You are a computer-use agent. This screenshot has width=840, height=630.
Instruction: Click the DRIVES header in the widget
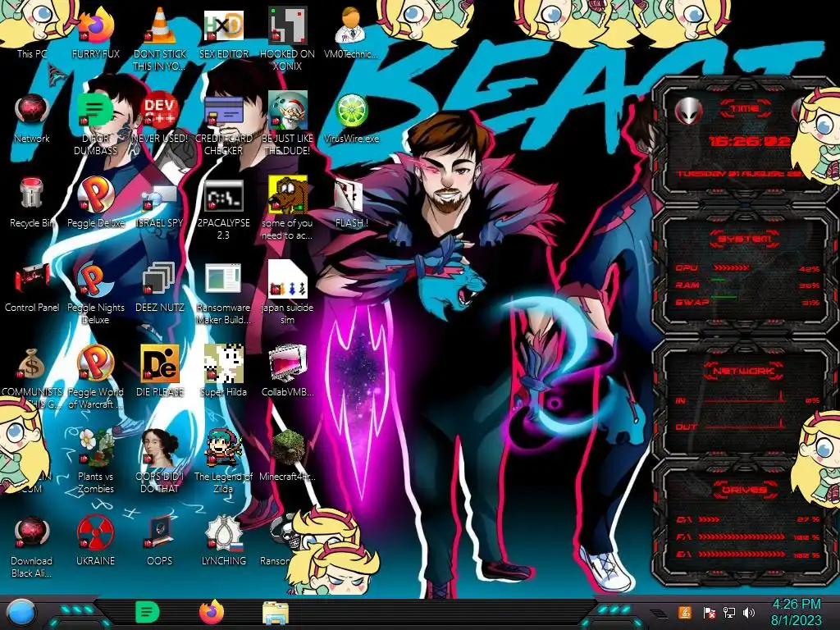743,490
